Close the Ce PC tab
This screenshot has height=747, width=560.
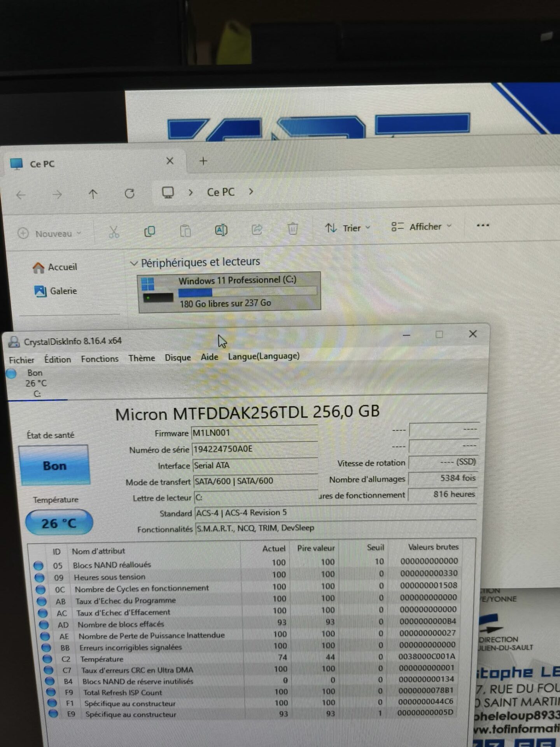tap(170, 161)
